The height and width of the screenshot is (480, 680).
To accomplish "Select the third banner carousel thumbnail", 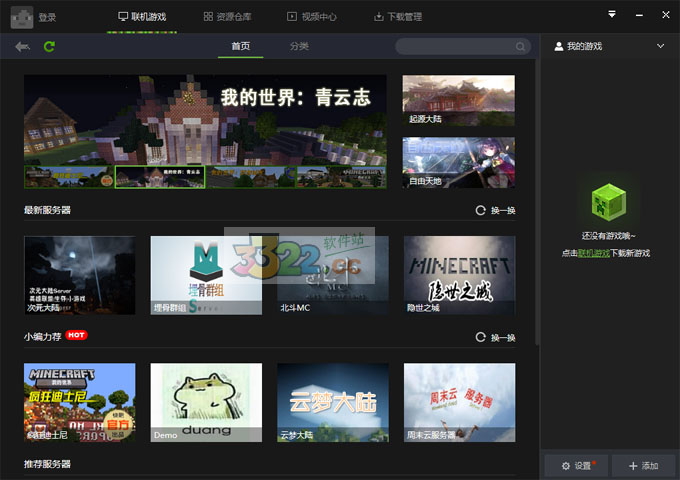I will tap(251, 177).
